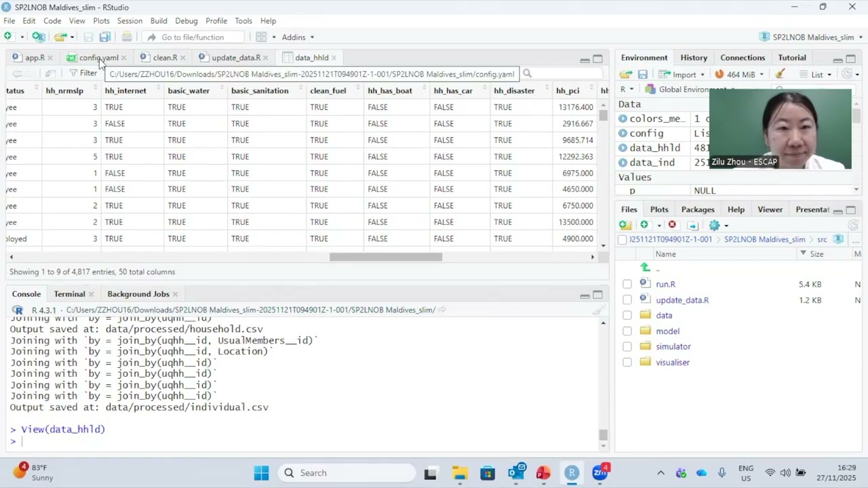868x488 pixels.
Task: Click the Create a project icon
Action: (x=39, y=37)
